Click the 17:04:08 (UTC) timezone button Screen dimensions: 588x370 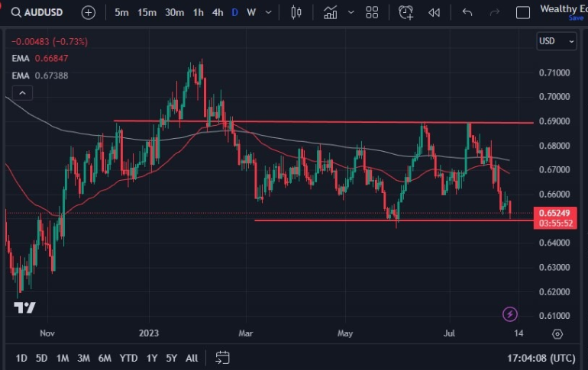(541, 358)
